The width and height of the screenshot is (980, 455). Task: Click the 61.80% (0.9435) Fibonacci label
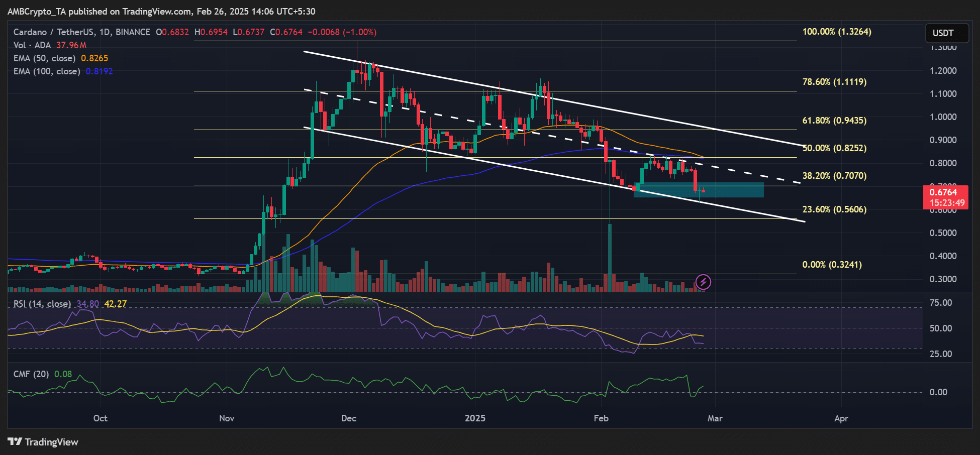click(x=834, y=121)
